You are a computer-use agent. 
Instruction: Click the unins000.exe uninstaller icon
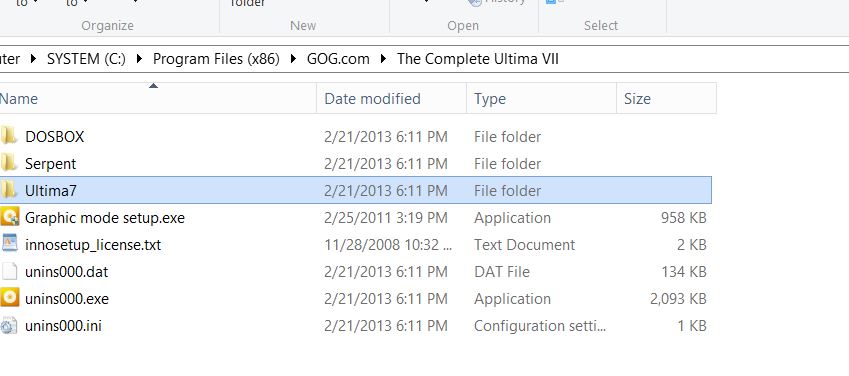(9, 298)
